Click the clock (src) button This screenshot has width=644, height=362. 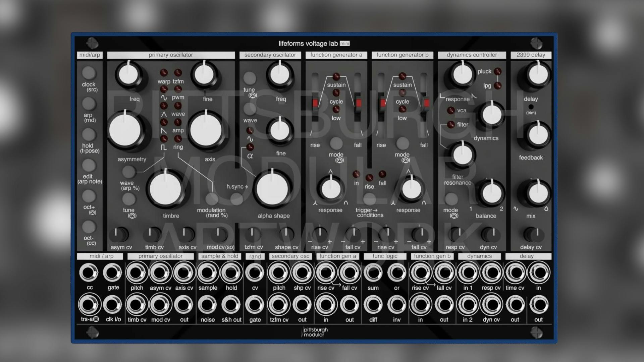coord(89,73)
